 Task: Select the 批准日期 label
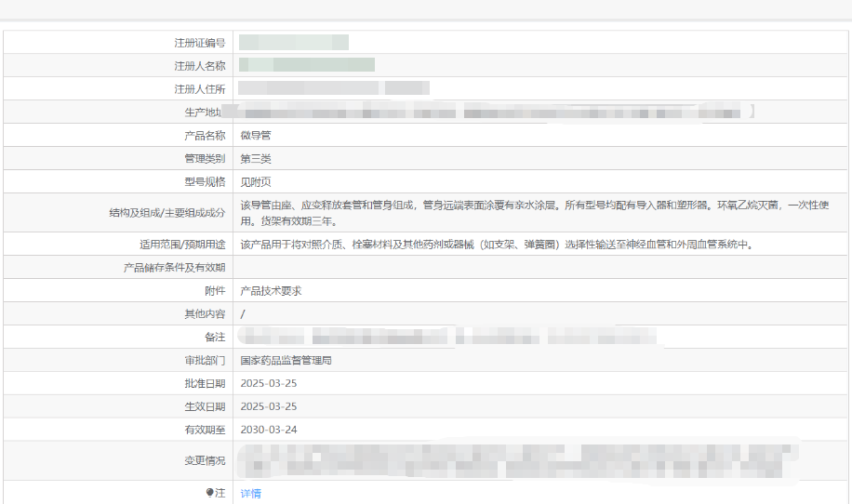click(205, 383)
